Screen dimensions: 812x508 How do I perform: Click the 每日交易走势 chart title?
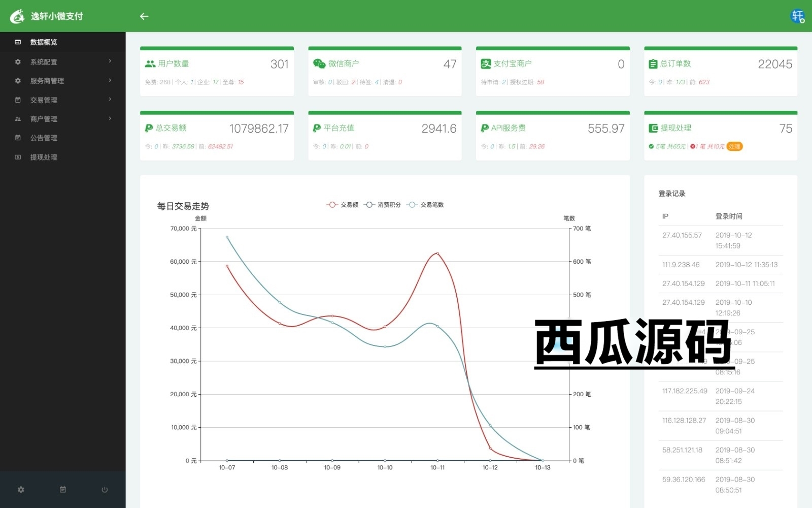point(183,206)
